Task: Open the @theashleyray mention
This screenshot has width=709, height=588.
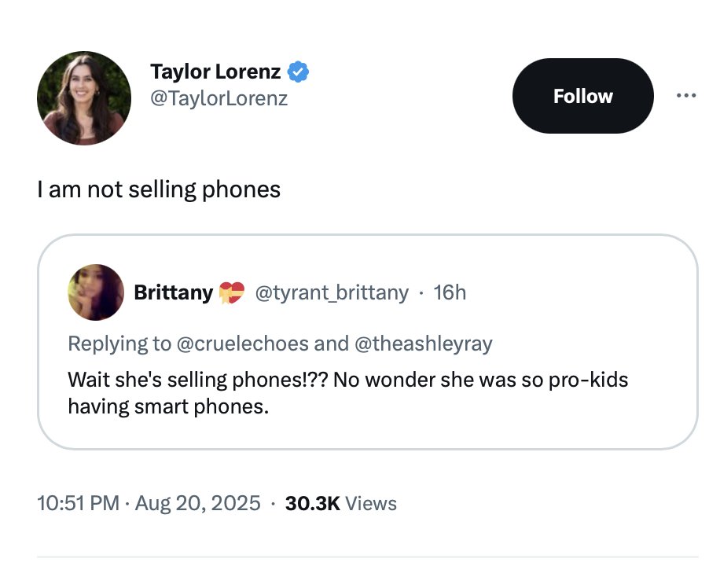Action: [424, 344]
